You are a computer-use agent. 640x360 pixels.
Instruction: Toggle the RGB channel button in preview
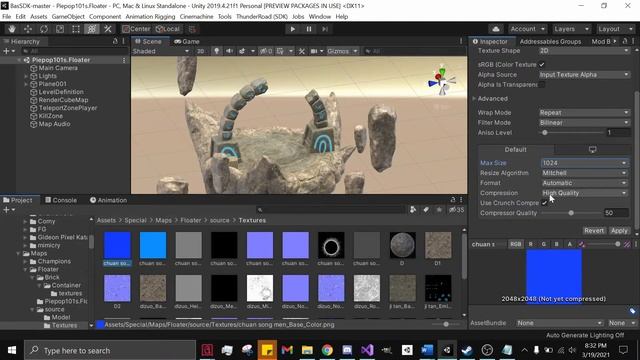[x=516, y=244]
